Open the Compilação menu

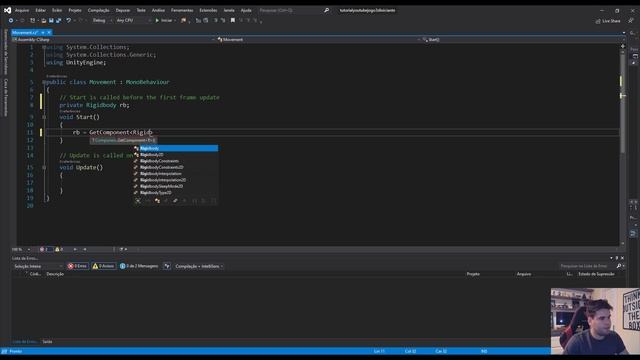98,10
